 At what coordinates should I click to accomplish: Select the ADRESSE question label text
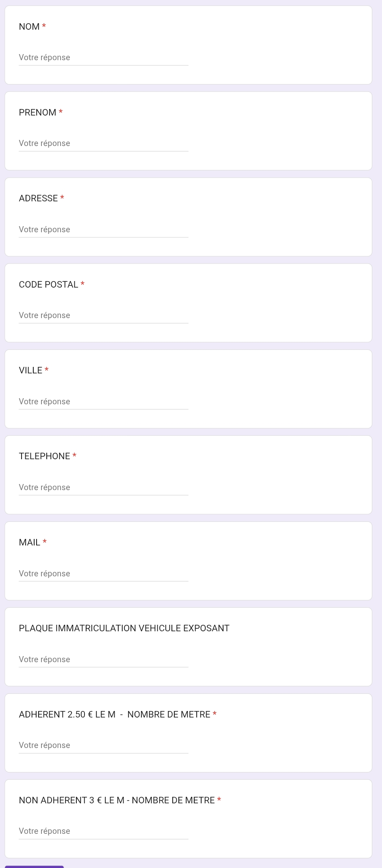pos(38,198)
